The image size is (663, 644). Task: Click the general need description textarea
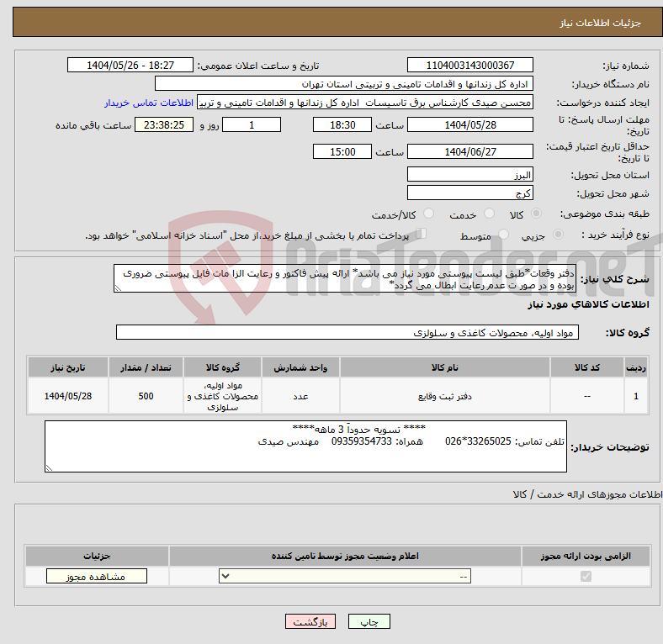(x=345, y=278)
